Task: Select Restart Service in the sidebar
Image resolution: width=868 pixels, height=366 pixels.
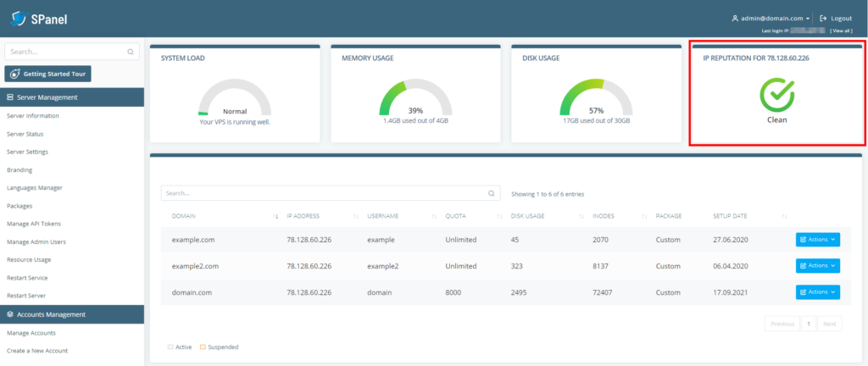Action: pos(27,278)
